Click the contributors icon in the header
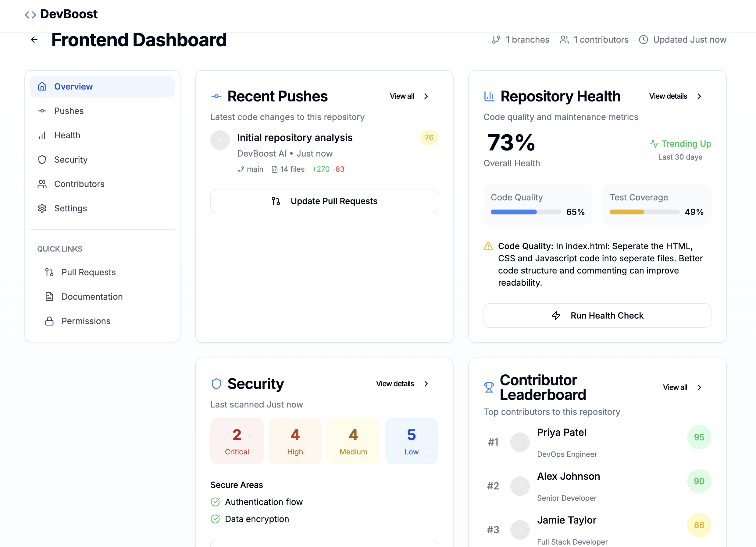 [564, 40]
